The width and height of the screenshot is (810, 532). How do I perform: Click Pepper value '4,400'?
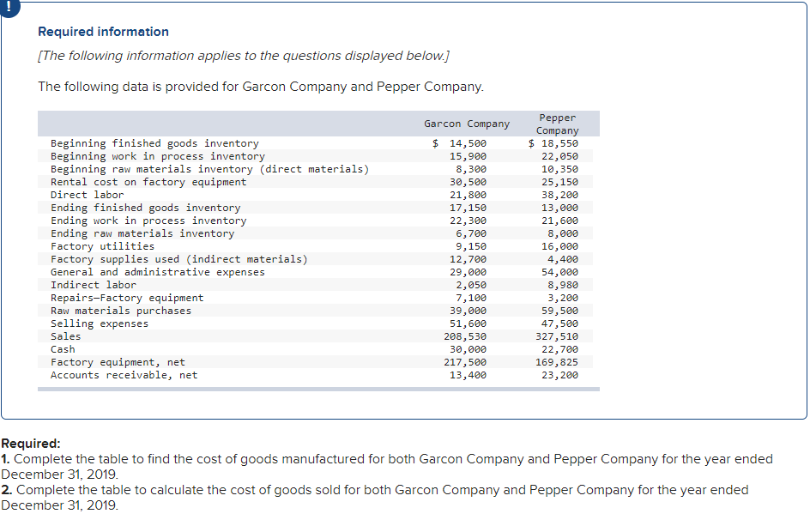click(x=563, y=259)
